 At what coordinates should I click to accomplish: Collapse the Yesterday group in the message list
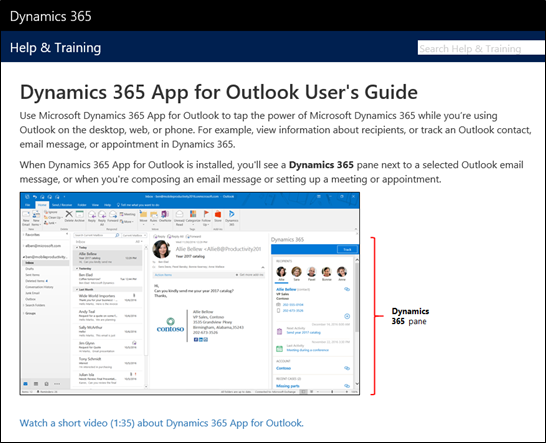click(77, 269)
